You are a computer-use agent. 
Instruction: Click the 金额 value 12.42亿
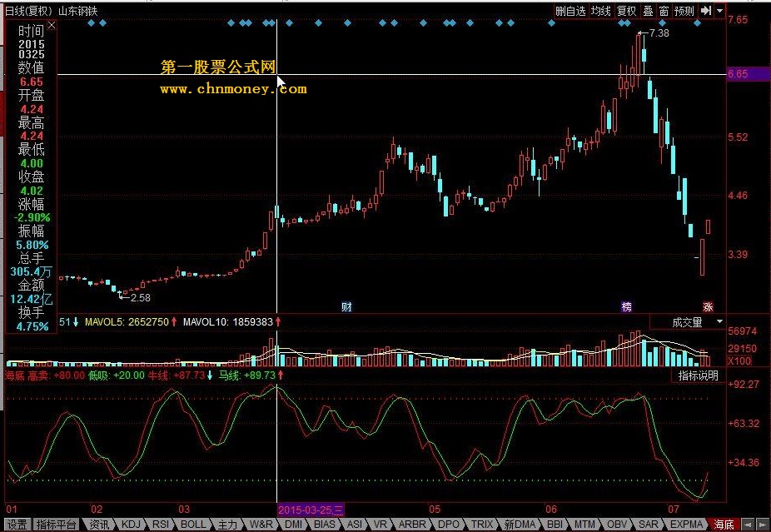tap(31, 299)
